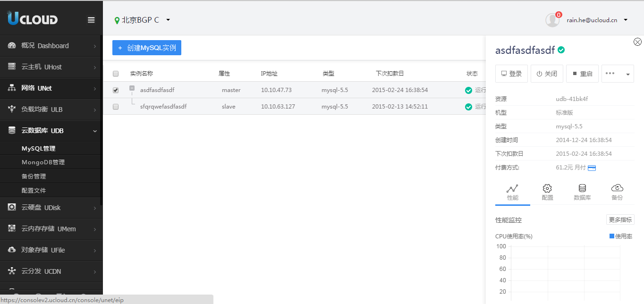Click the performance chart line icon

tap(512, 188)
